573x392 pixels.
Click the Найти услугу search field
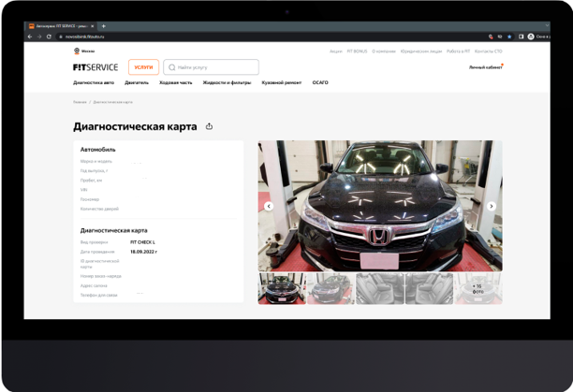(212, 67)
